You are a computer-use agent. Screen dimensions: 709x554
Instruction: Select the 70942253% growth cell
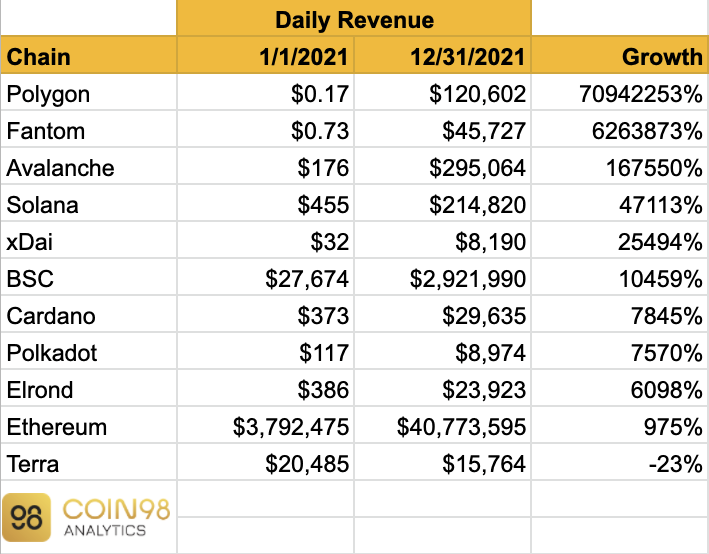[x=619, y=92]
